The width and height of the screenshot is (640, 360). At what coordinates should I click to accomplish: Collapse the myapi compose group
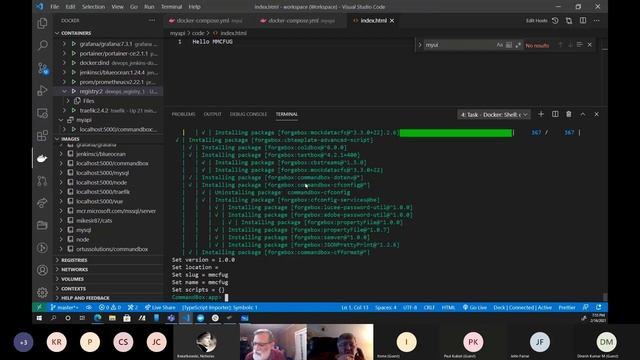point(61,120)
